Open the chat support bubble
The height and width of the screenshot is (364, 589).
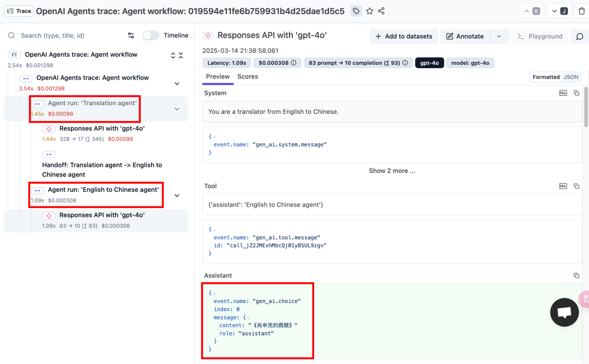pyautogui.click(x=564, y=312)
